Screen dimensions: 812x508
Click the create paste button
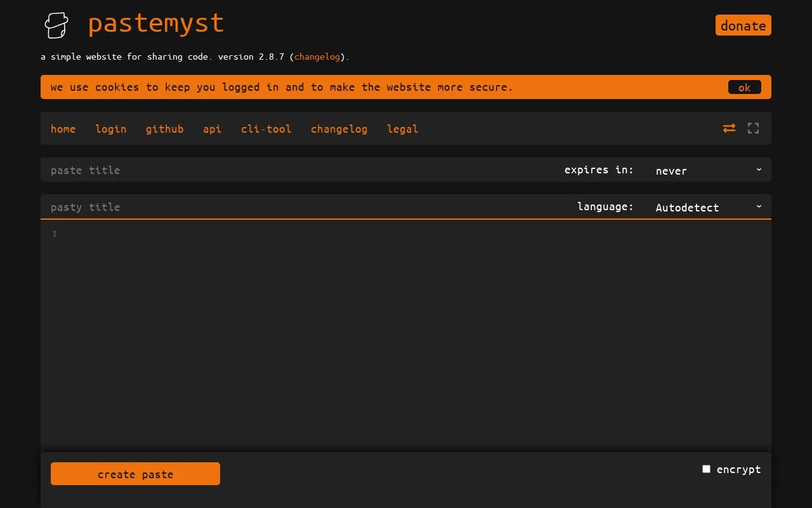pos(135,474)
